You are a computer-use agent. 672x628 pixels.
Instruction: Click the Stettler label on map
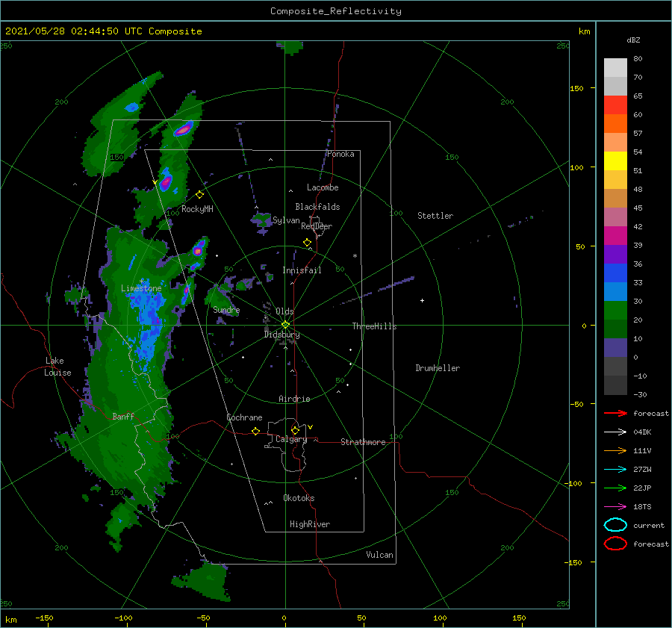(435, 216)
